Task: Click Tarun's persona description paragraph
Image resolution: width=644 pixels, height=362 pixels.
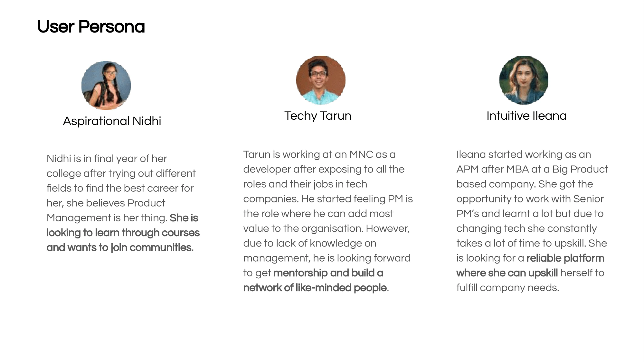Action: 328,221
